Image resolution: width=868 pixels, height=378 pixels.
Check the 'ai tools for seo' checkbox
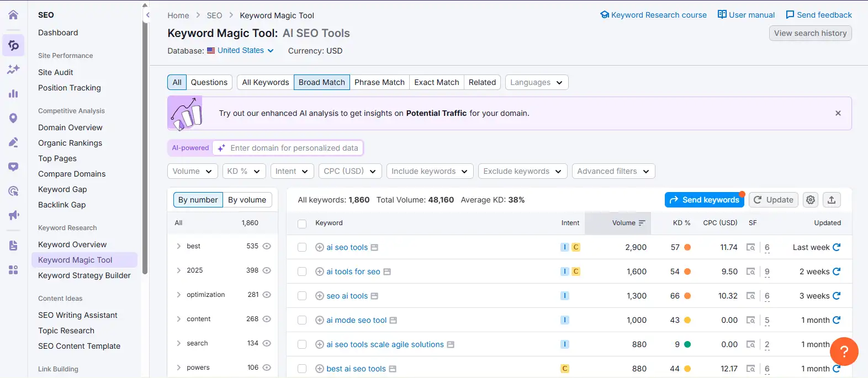(x=302, y=271)
